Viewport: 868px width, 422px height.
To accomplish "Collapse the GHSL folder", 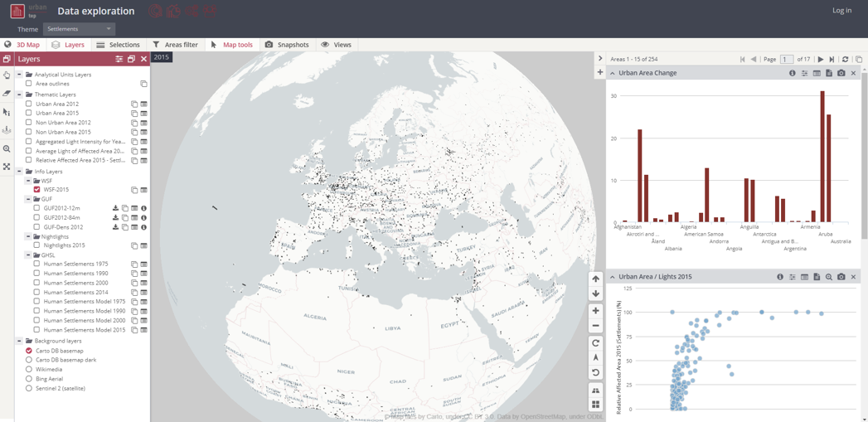I will coord(27,255).
